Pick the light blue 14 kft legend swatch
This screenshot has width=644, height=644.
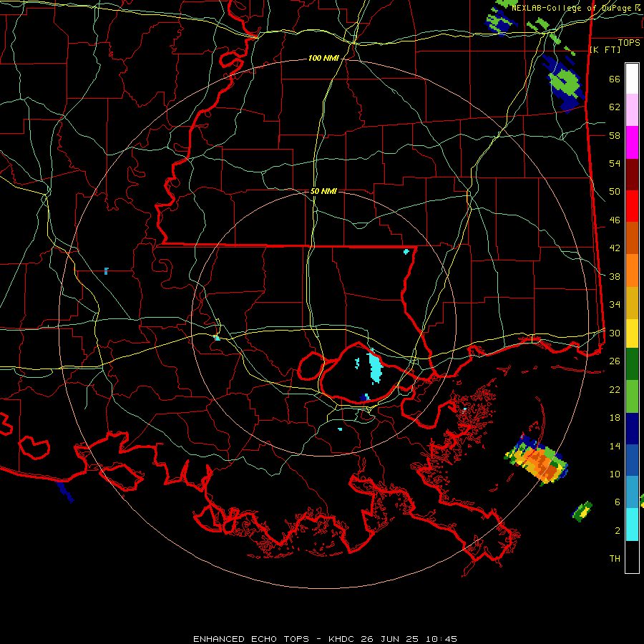(632, 492)
